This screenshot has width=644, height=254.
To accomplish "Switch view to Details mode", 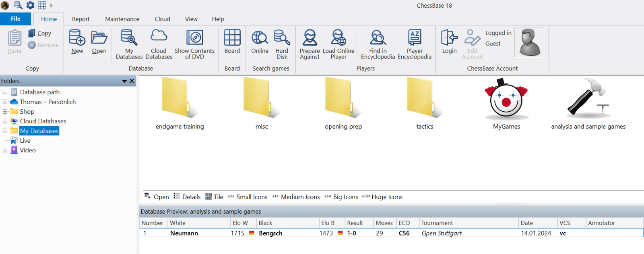I will pyautogui.click(x=187, y=197).
